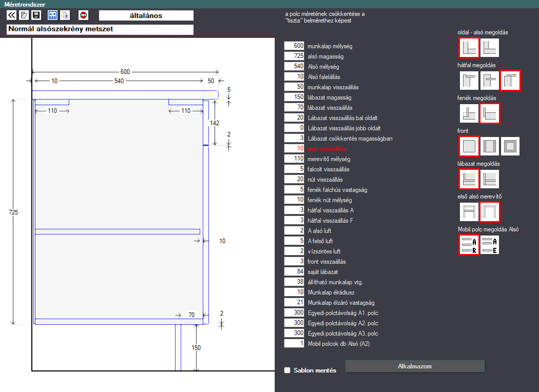Click the lábazat magasság value field
This screenshot has width=539, height=392.
click(294, 97)
